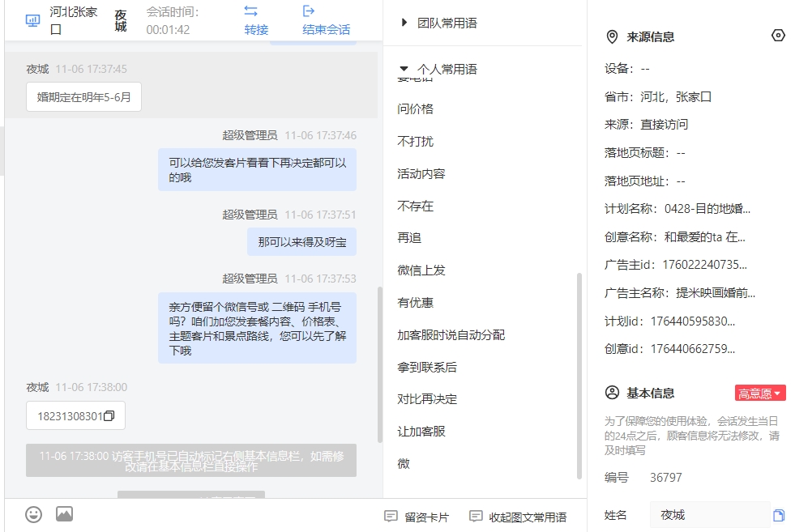Select the quick phrase 微
This screenshot has width=795, height=532.
coord(404,464)
